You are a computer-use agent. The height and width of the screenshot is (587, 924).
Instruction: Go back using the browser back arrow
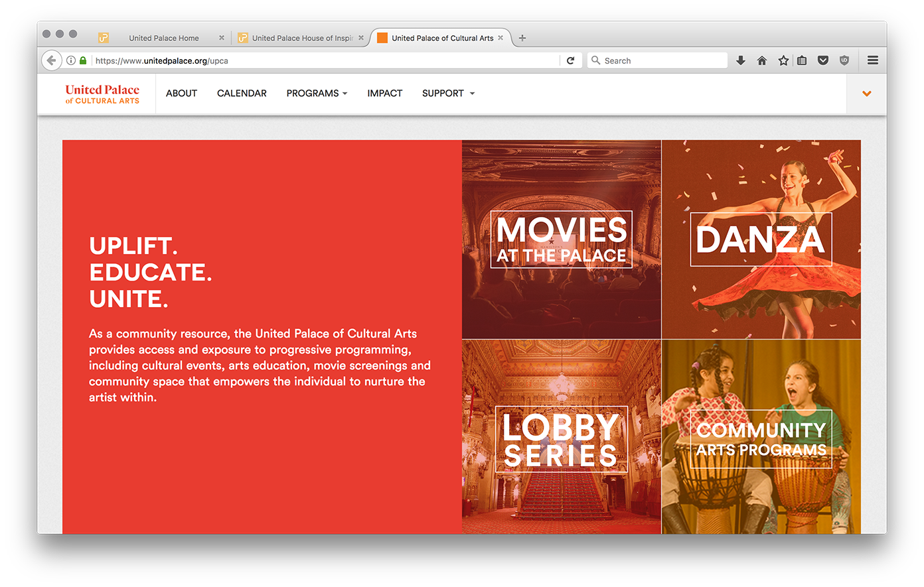point(52,60)
